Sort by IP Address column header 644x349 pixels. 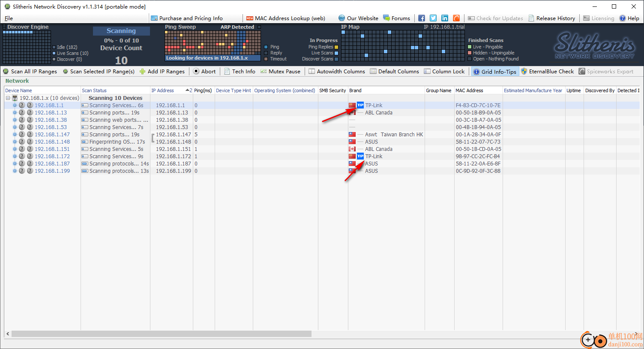coord(171,90)
